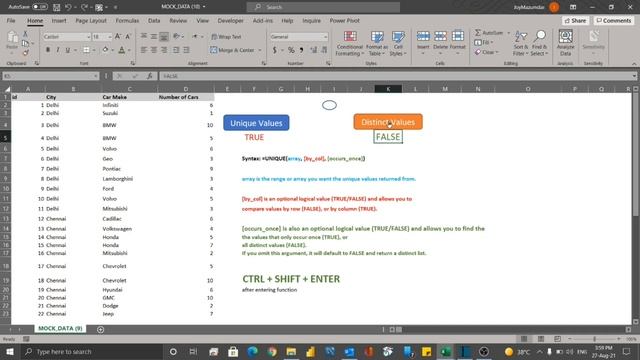This screenshot has height=360, width=640.
Task: Click the Unique Values blue button
Action: [x=256, y=123]
